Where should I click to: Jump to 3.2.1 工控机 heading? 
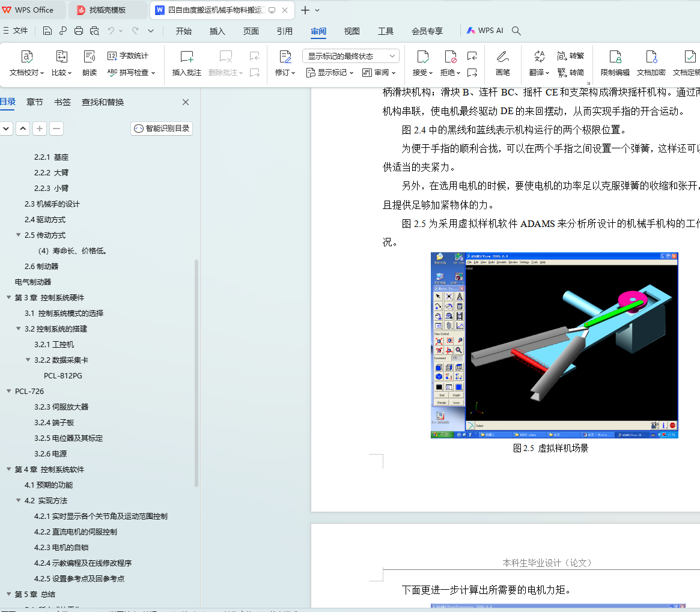pos(55,345)
